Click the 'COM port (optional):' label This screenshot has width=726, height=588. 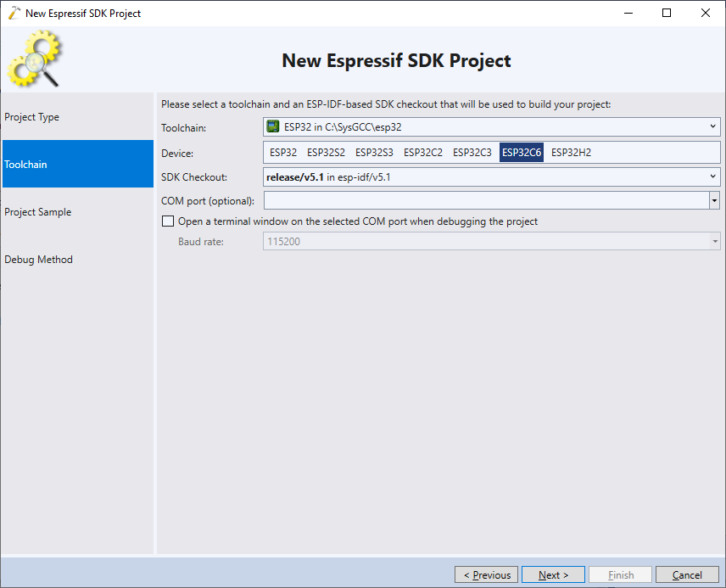point(208,201)
